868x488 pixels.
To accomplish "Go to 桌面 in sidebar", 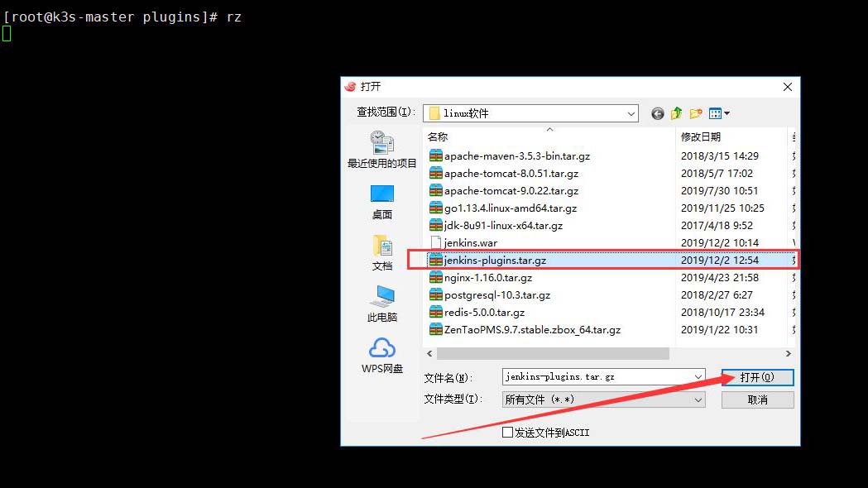I will (x=382, y=202).
